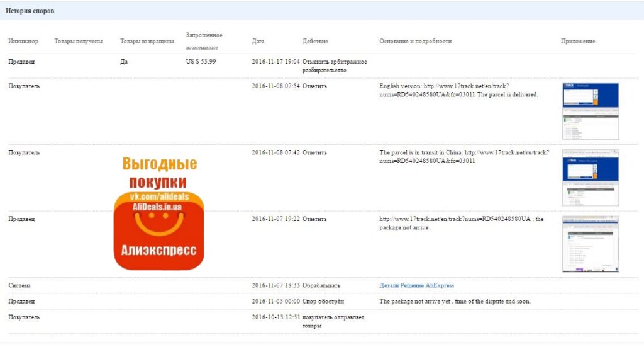
Task: Select the date '2016-11-07 18:33'
Action: coord(275,285)
